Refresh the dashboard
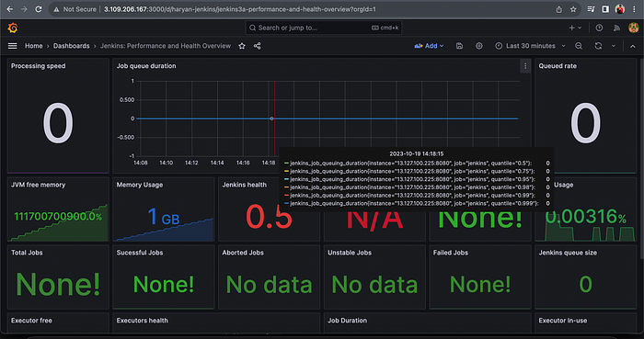Screen dimensions: 644x339 coord(598,46)
